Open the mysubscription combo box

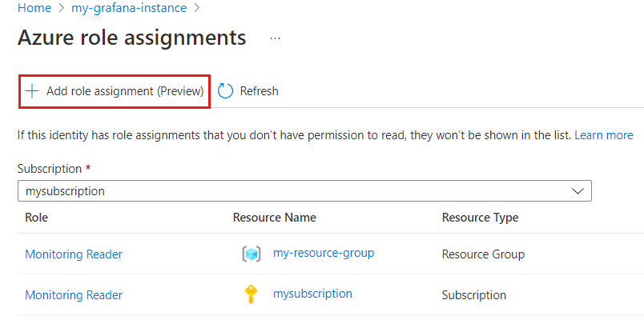click(x=304, y=191)
